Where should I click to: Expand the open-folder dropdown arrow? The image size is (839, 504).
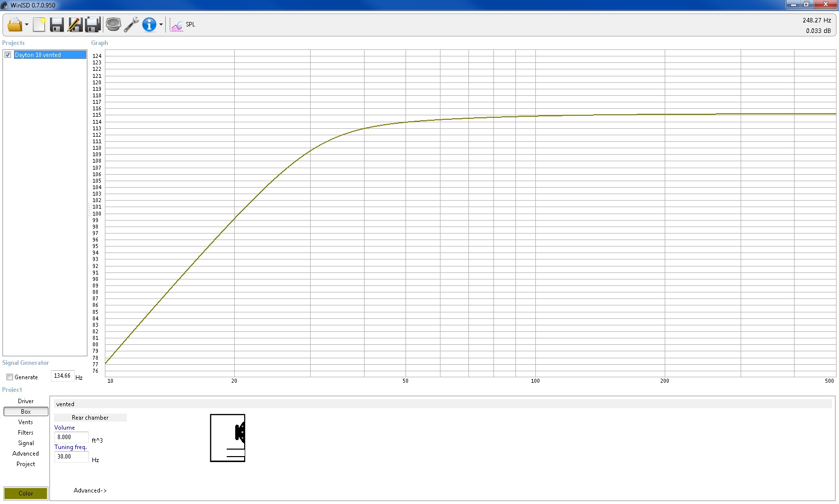(x=26, y=24)
